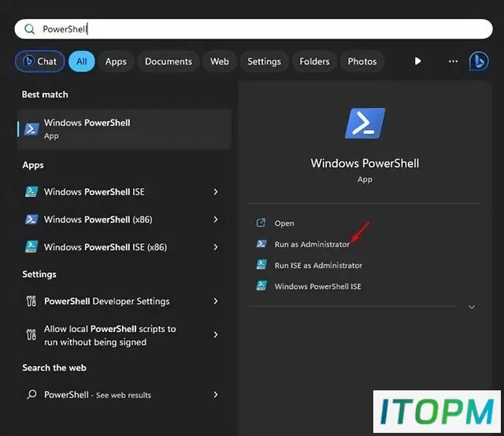
Task: Expand PowerShell Developer Settings chevron
Action: [216, 301]
